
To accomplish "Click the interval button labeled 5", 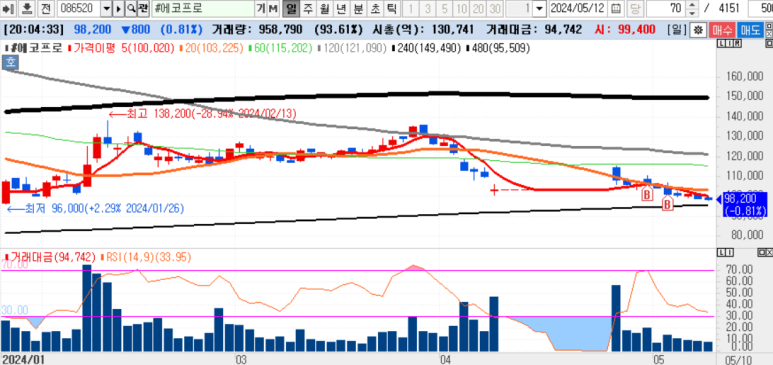I will click(x=445, y=8).
